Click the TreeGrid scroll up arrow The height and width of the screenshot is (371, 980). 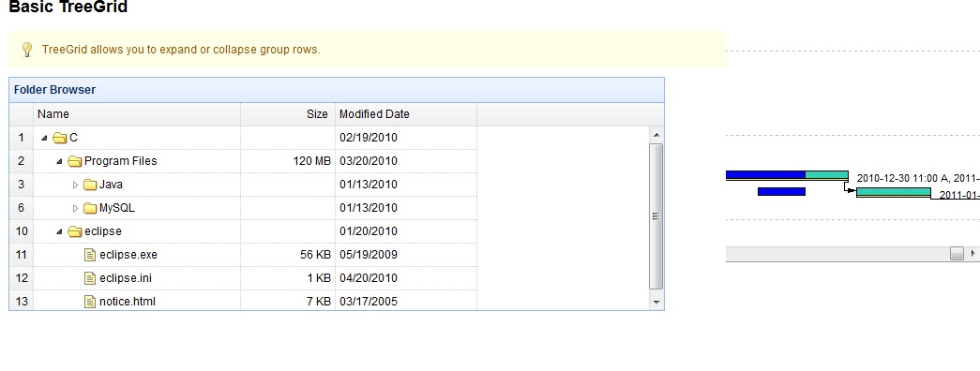[656, 134]
